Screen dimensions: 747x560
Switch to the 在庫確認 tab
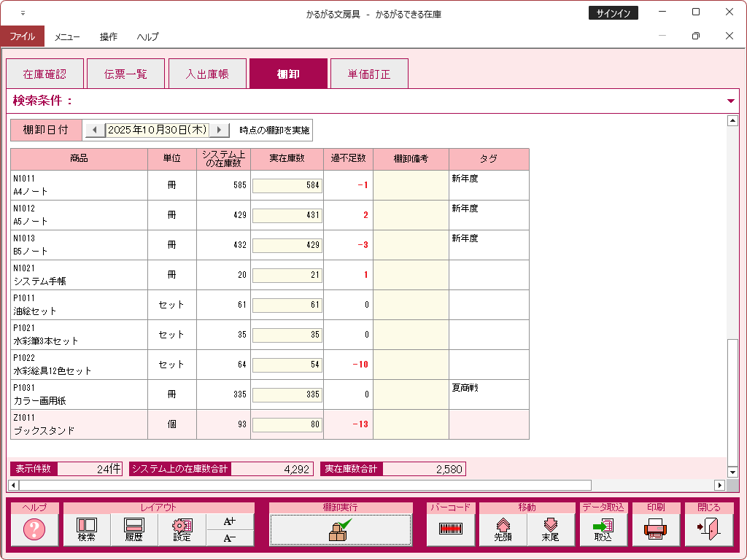tap(44, 74)
